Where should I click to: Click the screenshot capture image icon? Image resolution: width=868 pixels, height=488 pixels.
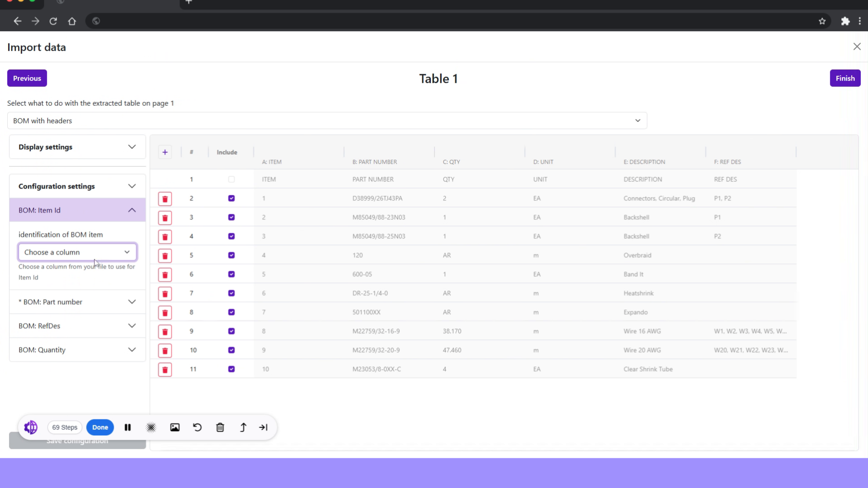point(175,427)
